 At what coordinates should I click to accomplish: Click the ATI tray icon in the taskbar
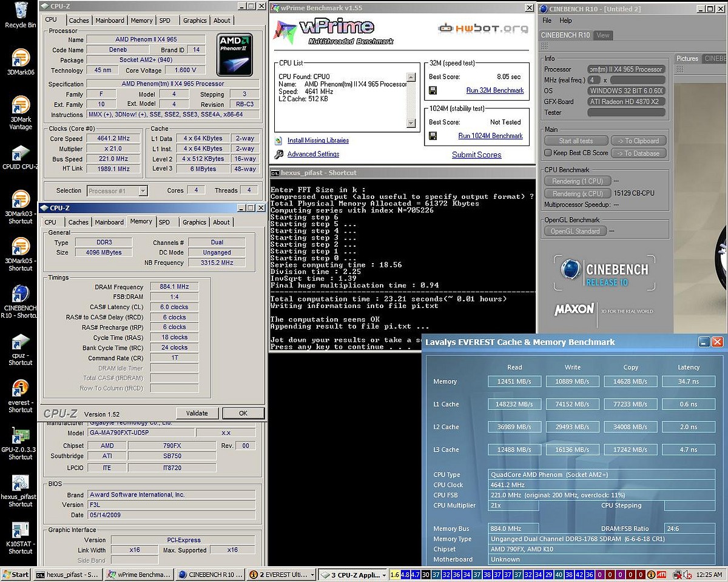tap(661, 574)
